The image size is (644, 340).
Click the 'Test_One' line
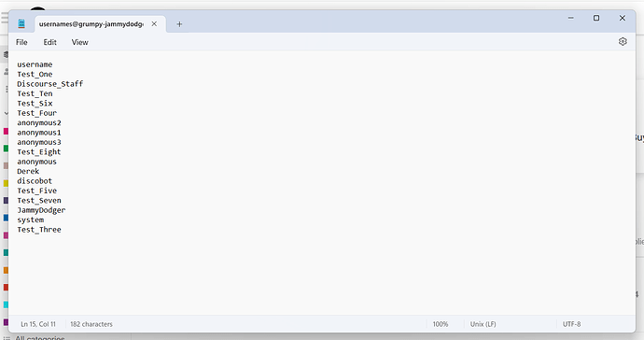click(35, 75)
